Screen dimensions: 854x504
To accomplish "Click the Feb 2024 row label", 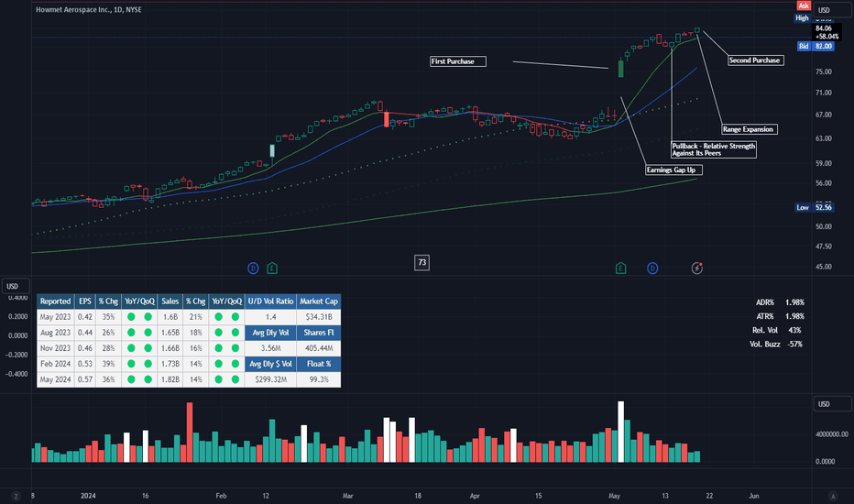I will click(x=55, y=364).
